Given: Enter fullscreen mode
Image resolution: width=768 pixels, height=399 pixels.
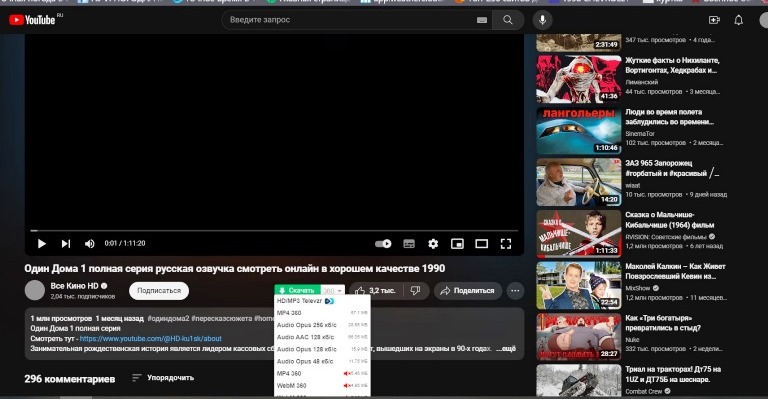Looking at the screenshot, I should pyautogui.click(x=506, y=243).
